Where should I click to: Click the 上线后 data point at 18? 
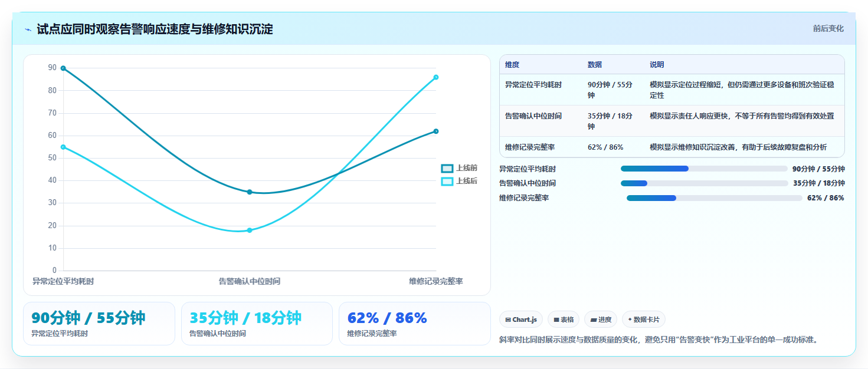250,230
